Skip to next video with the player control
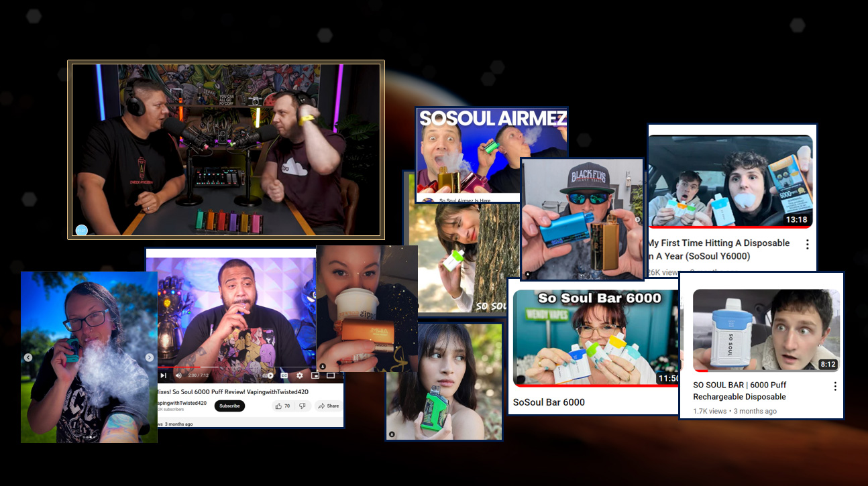Image resolution: width=868 pixels, height=486 pixels. (163, 375)
